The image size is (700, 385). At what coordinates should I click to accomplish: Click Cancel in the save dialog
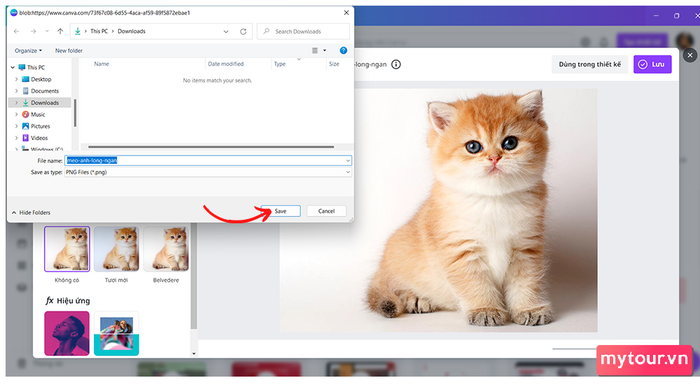point(326,211)
